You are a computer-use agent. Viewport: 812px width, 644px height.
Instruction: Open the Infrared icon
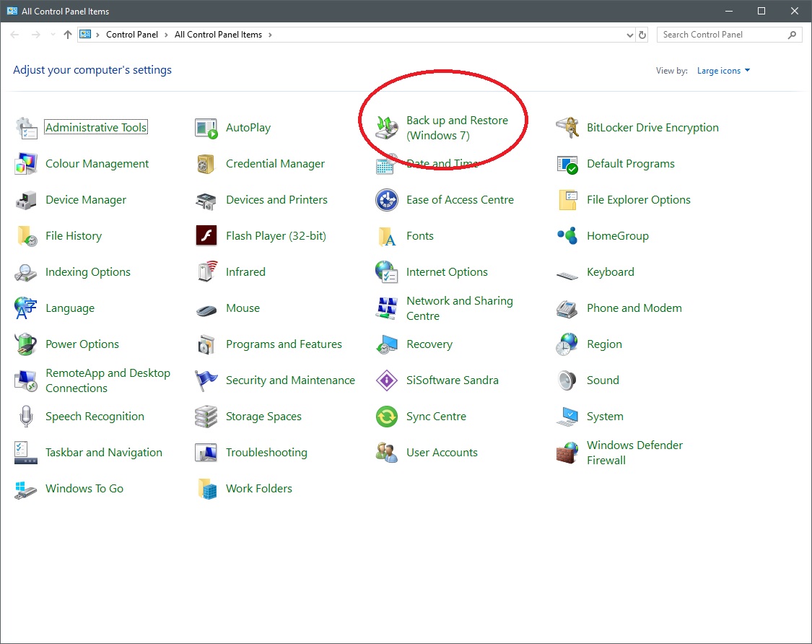pyautogui.click(x=206, y=272)
